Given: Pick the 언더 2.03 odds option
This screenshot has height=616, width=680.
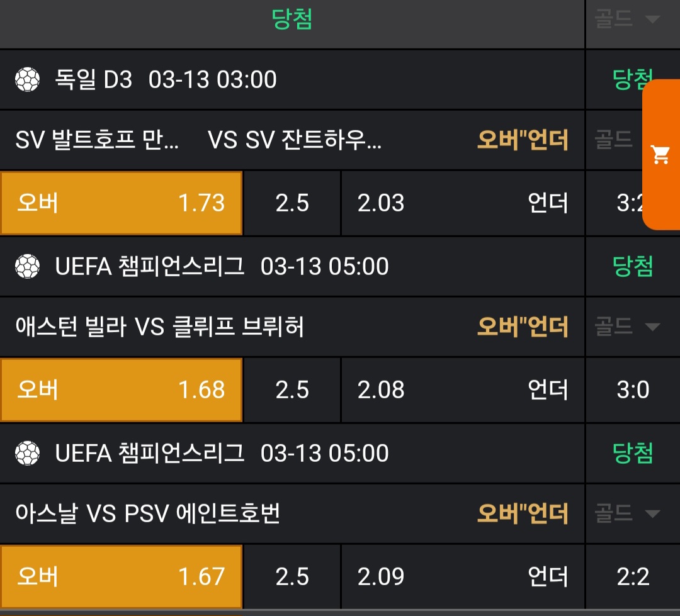Looking at the screenshot, I should coord(463,203).
